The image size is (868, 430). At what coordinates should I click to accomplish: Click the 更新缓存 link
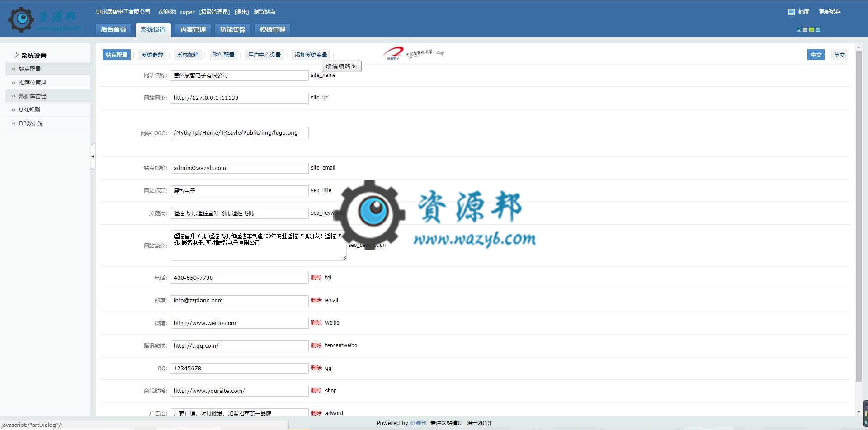pos(830,12)
